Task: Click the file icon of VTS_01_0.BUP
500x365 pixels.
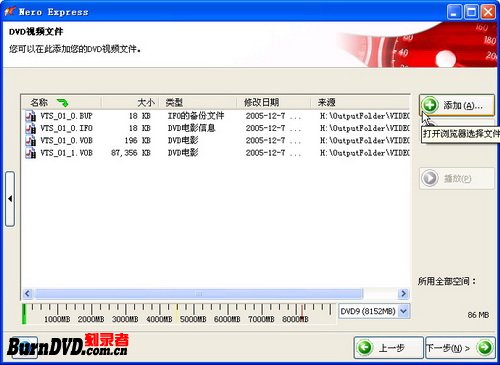Action: [x=31, y=116]
